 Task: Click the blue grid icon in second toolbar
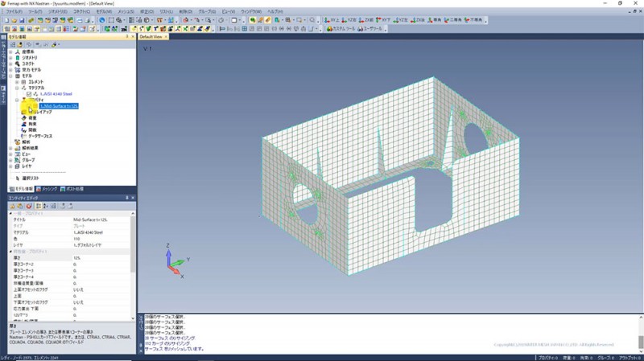coord(245,29)
